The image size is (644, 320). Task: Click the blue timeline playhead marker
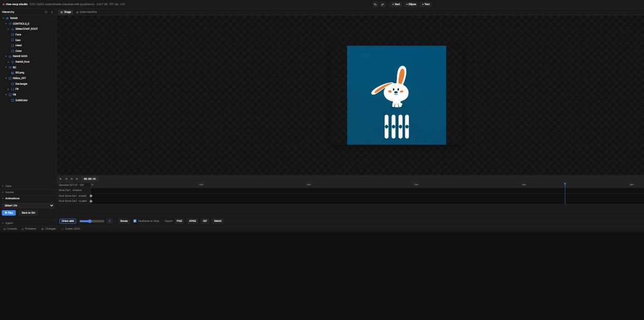(565, 184)
